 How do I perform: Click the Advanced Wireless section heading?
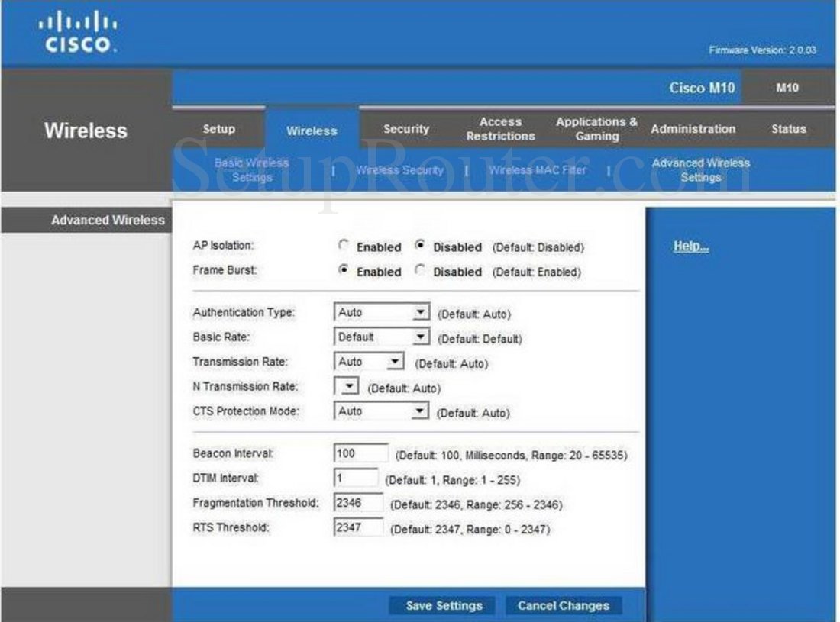tap(108, 220)
